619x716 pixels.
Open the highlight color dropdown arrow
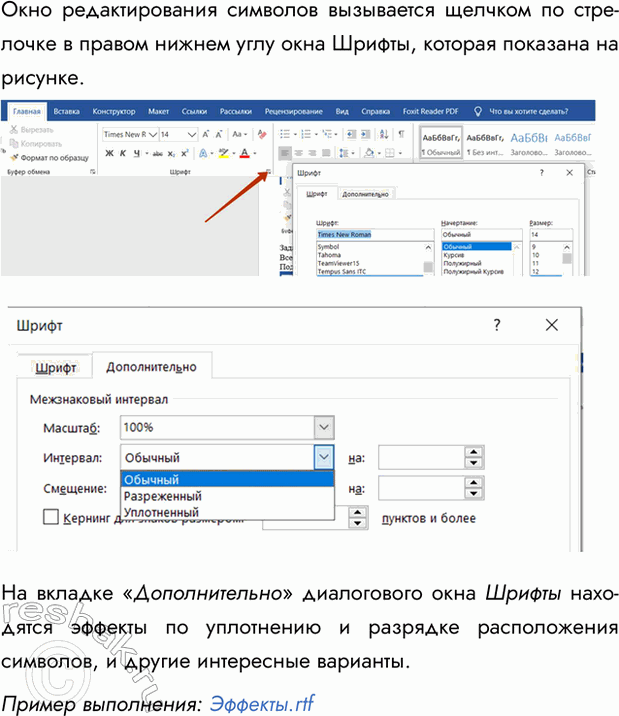click(234, 153)
